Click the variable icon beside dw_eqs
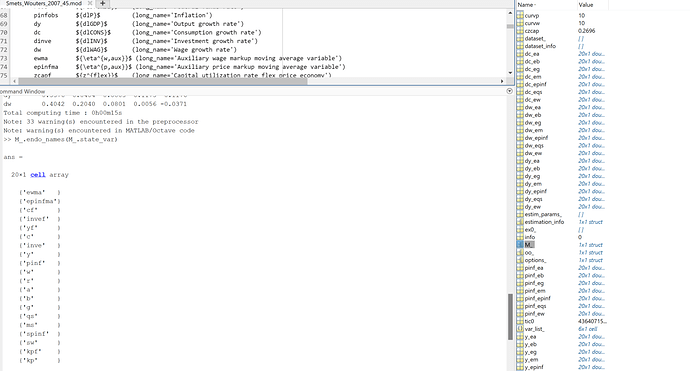 coord(520,146)
